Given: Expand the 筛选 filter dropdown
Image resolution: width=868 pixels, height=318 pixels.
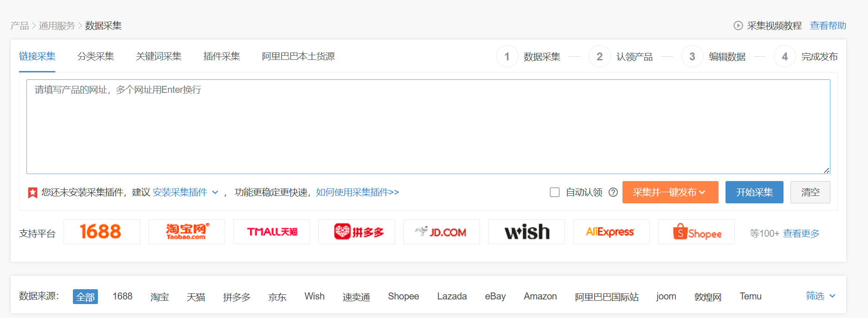Looking at the screenshot, I should 821,296.
